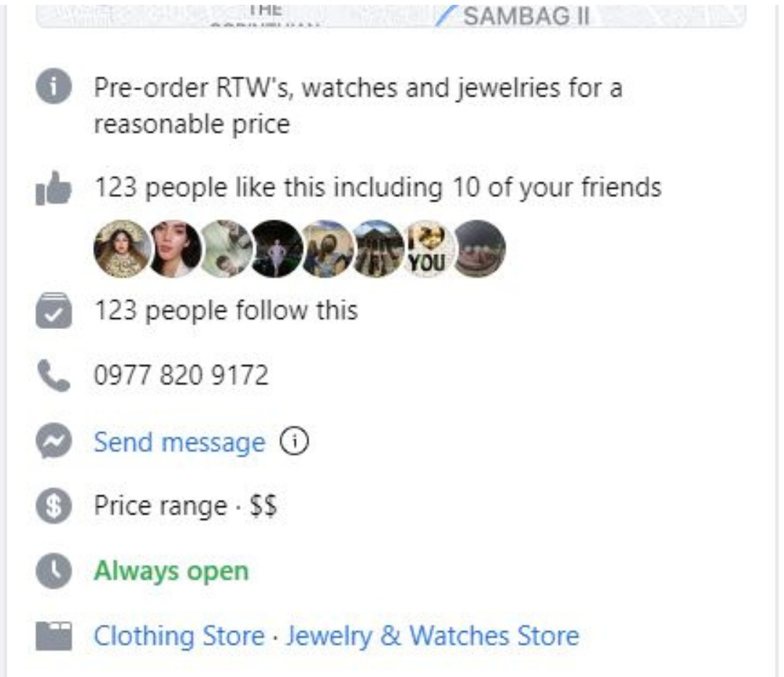Click the Messenger icon
This screenshot has width=784, height=677.
tap(54, 442)
